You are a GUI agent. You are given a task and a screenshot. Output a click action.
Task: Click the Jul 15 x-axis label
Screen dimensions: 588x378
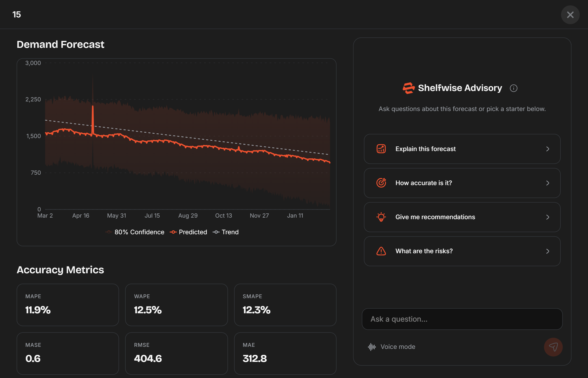coord(152,216)
